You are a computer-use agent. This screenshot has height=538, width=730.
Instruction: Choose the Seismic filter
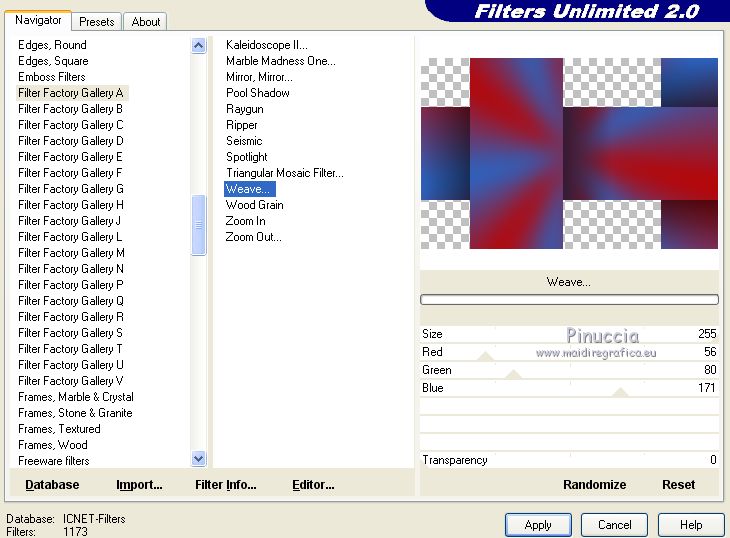tap(244, 141)
